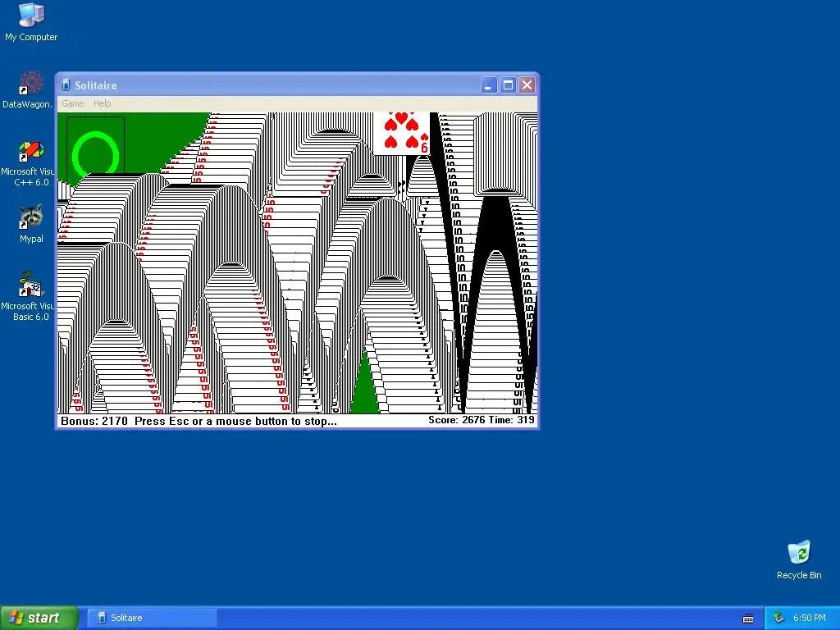This screenshot has width=840, height=630.
Task: Minimize the Solitaire window
Action: (x=489, y=85)
